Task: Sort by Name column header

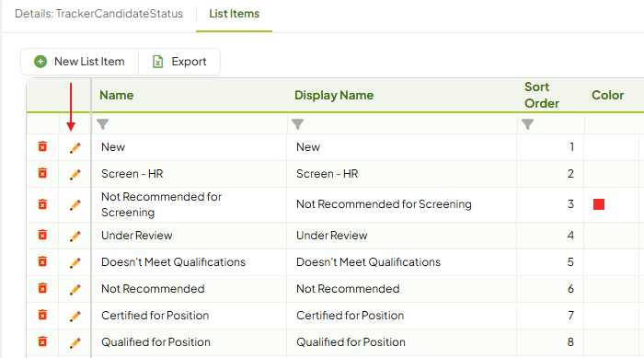Action: coord(117,96)
